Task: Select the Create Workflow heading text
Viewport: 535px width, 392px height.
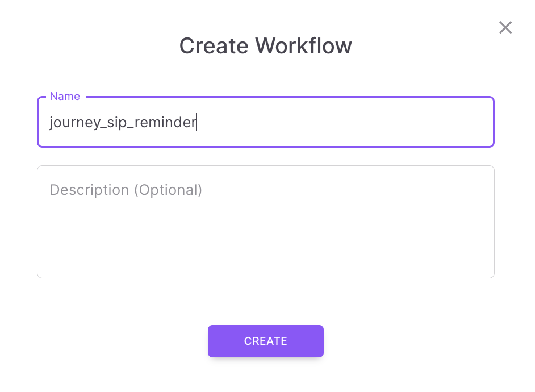Action: pyautogui.click(x=265, y=45)
